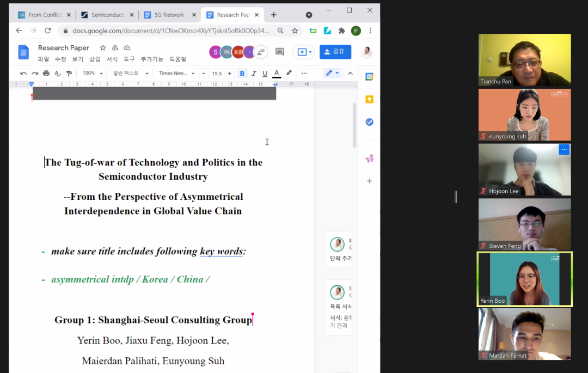The image size is (588, 373).
Task: Get add-ons with plus icon
Action: [x=369, y=181]
